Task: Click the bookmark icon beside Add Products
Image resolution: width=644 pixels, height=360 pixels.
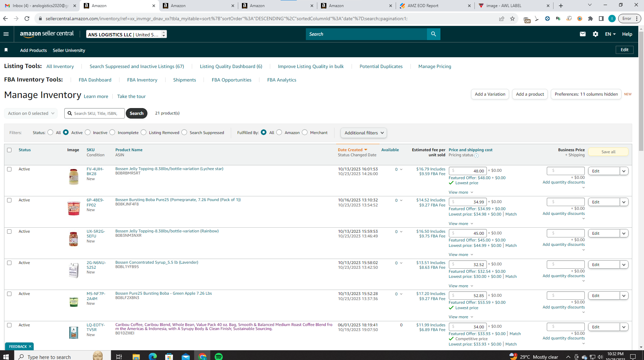Action: click(6, 50)
